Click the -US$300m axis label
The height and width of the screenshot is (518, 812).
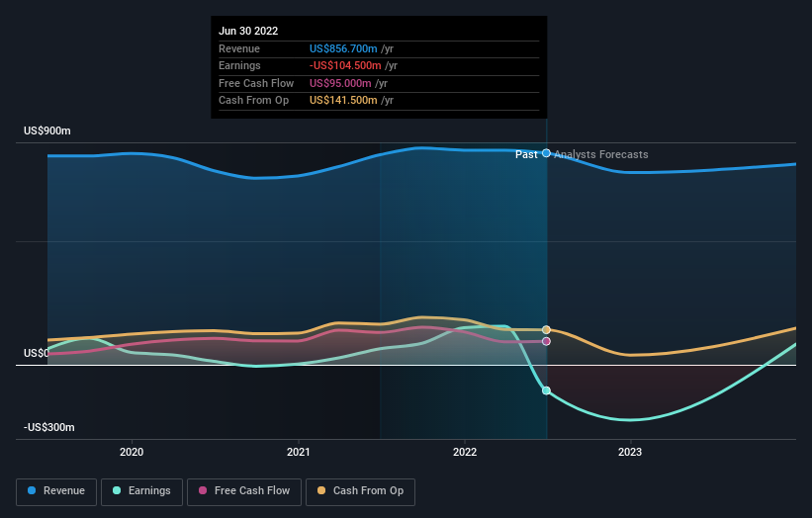pyautogui.click(x=49, y=427)
